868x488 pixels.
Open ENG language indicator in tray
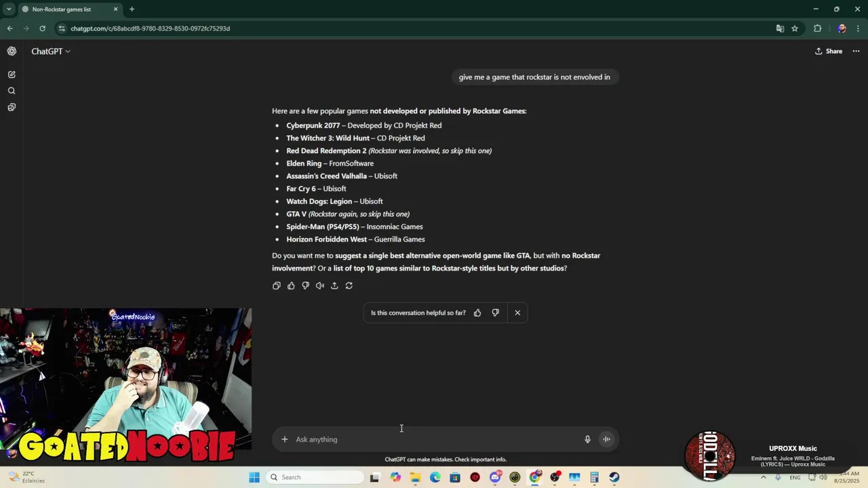pyautogui.click(x=795, y=477)
